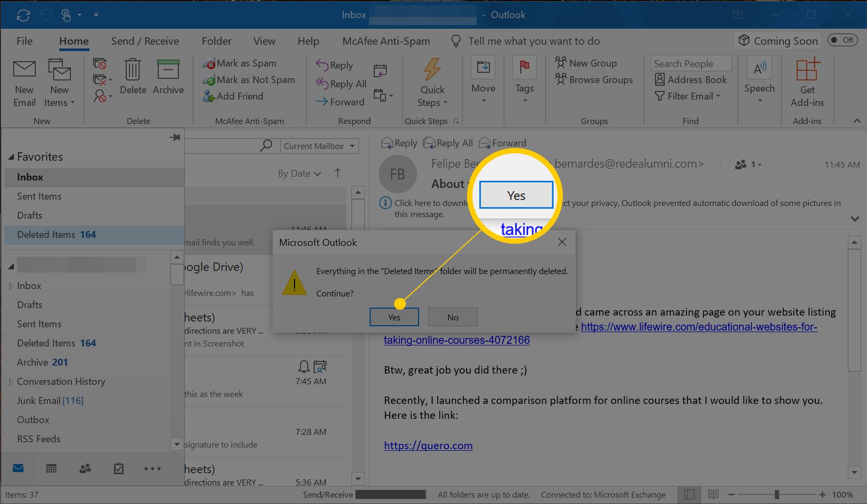
Task: Open the Move dropdown
Action: (x=483, y=81)
